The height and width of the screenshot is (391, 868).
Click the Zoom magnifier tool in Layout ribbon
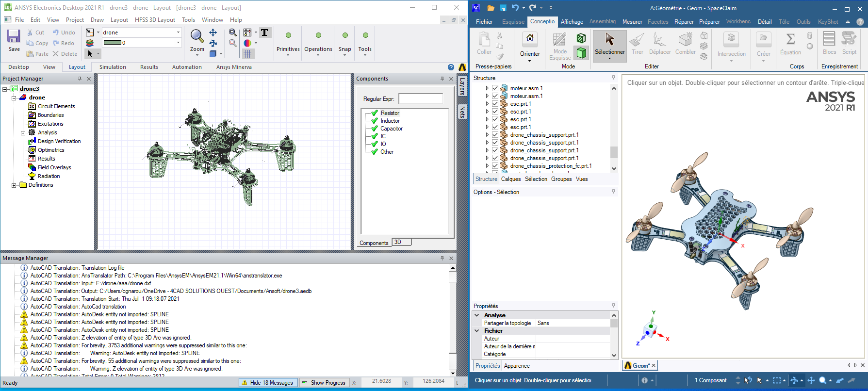pyautogui.click(x=197, y=36)
